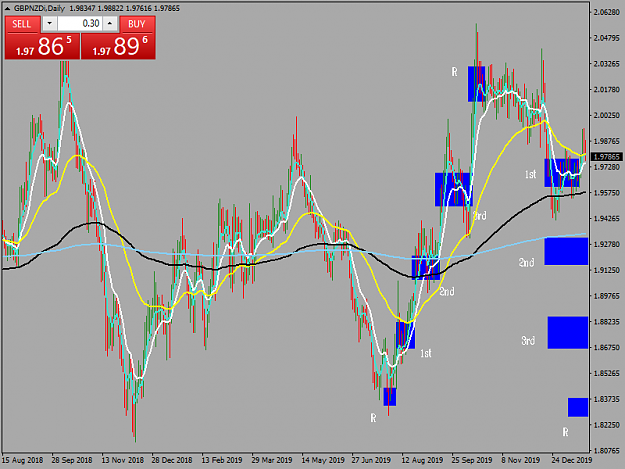Screen dimensions: 625x469
Task: Click the 2.04795 price axis label
Action: tap(606, 38)
